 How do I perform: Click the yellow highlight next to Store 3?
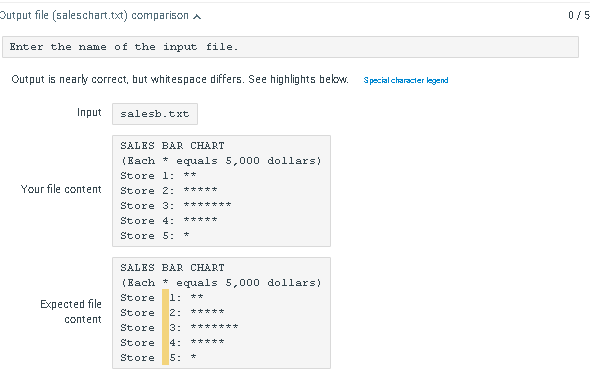click(x=165, y=327)
